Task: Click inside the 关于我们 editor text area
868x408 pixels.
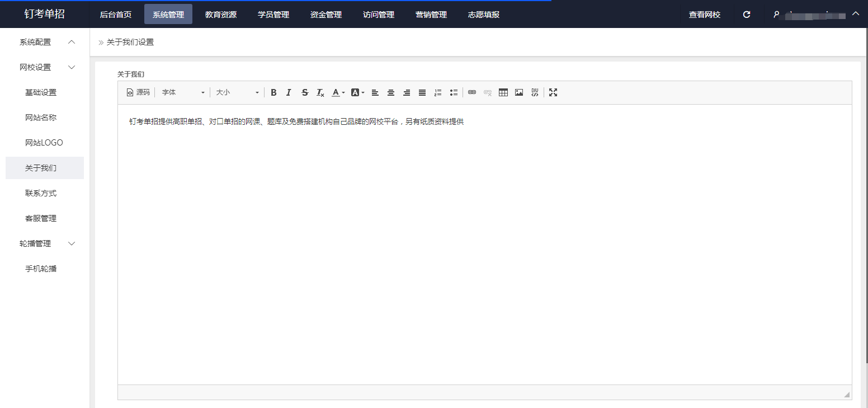Action: (485, 244)
